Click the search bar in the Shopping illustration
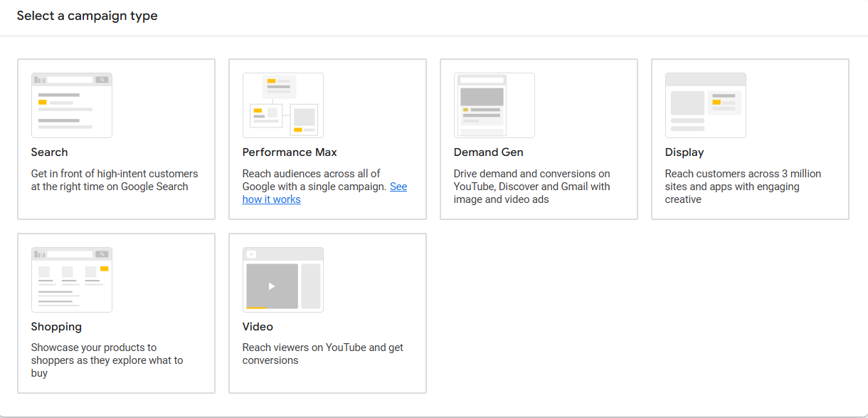 (x=71, y=254)
